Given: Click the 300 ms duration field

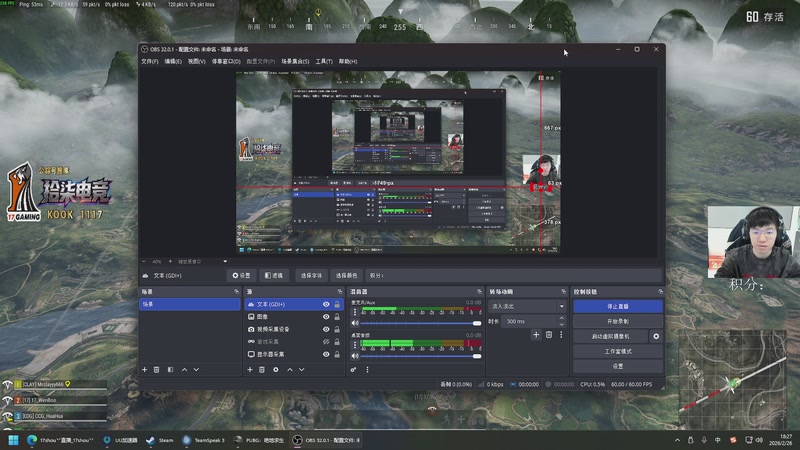Looking at the screenshot, I should [529, 321].
